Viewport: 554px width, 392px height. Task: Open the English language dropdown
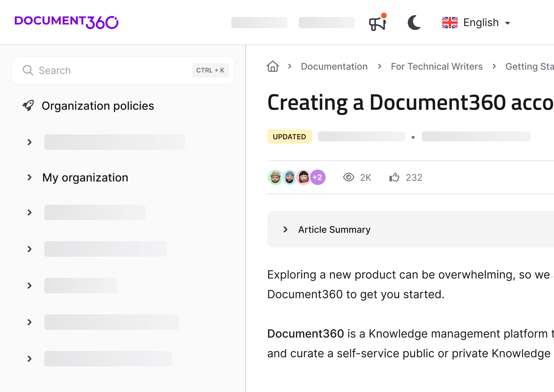click(x=476, y=22)
